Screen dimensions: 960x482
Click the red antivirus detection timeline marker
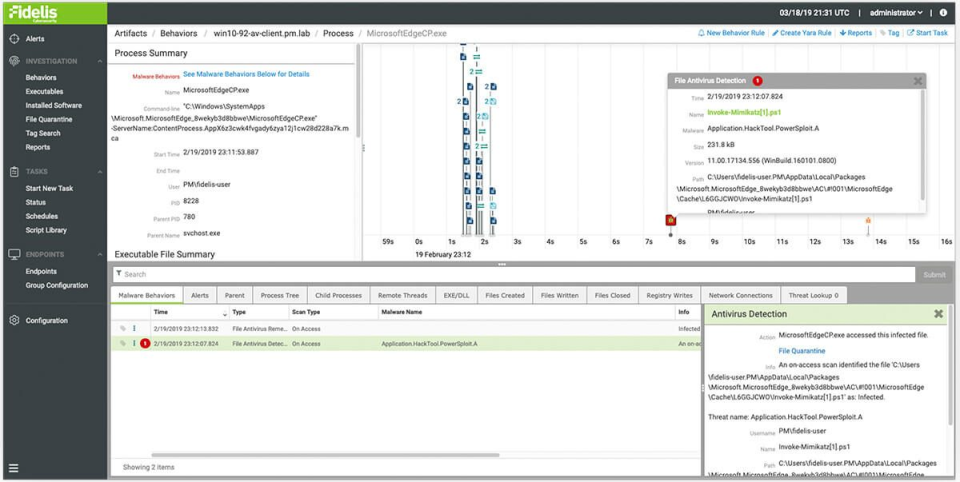click(670, 220)
